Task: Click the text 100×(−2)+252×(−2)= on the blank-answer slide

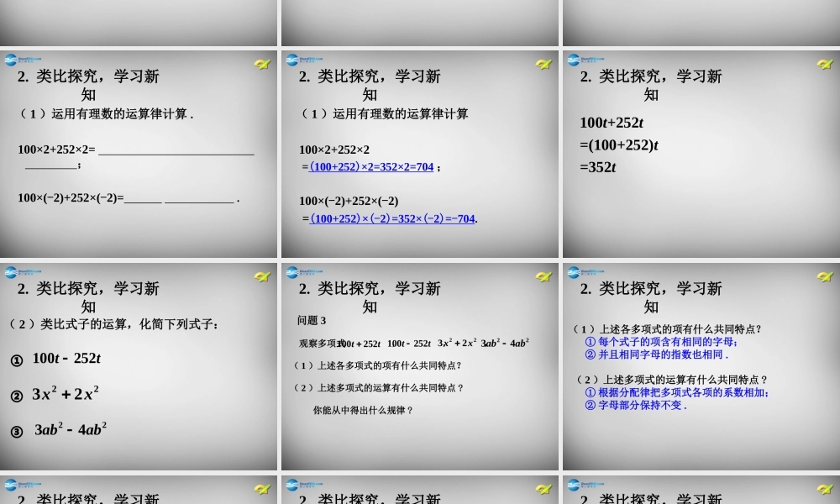Action: point(71,197)
